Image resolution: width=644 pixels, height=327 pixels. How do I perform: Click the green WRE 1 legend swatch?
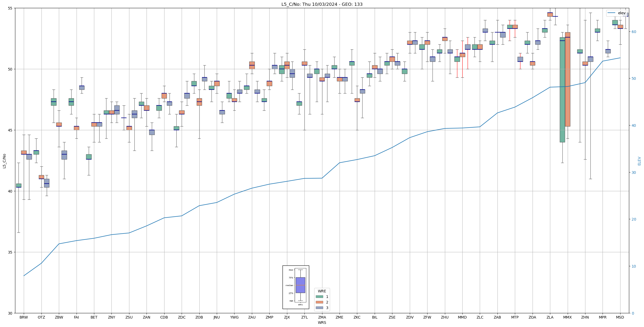coord(319,297)
